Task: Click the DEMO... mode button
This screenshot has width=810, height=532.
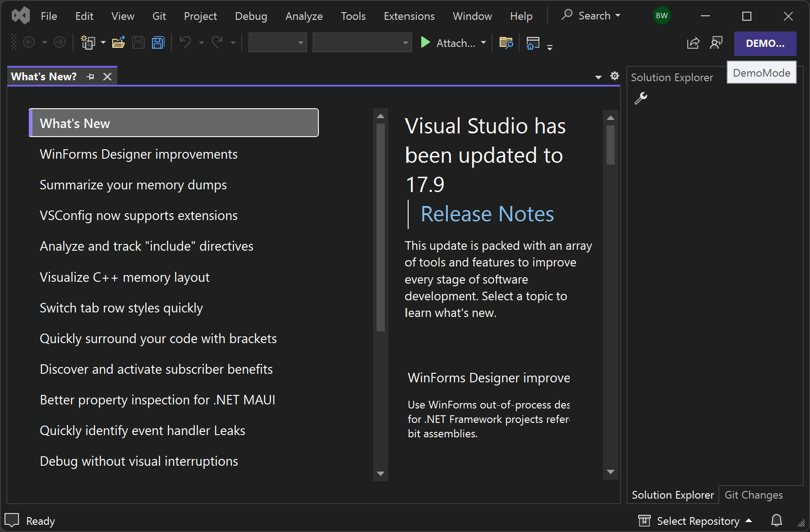Action: coord(765,43)
